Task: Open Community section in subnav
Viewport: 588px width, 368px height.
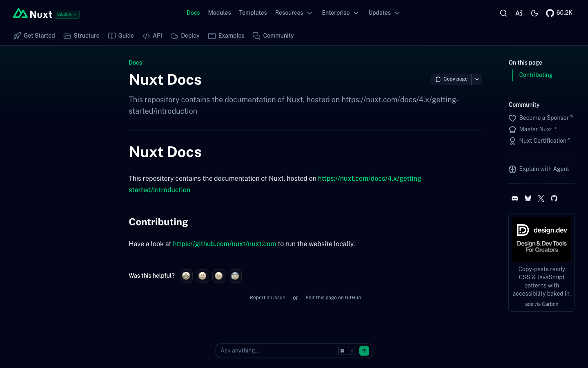Action: point(273,36)
